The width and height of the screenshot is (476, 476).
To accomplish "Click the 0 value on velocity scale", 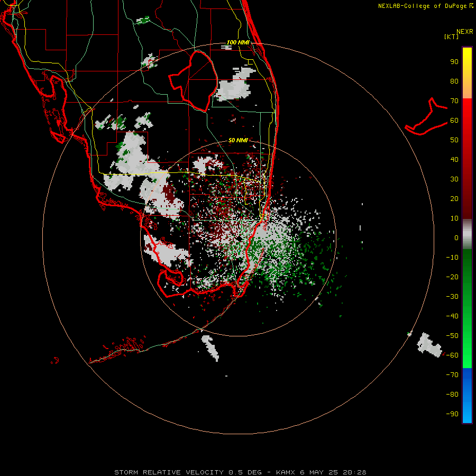I will pos(456,238).
